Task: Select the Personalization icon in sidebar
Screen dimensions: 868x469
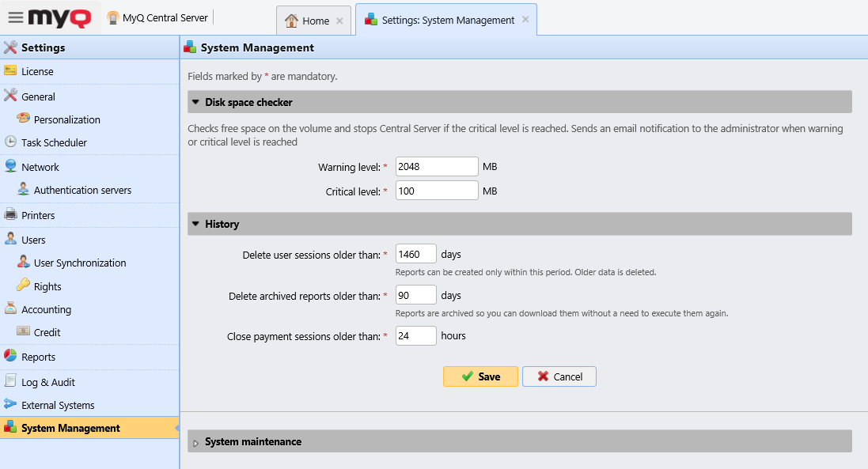Action: point(24,119)
